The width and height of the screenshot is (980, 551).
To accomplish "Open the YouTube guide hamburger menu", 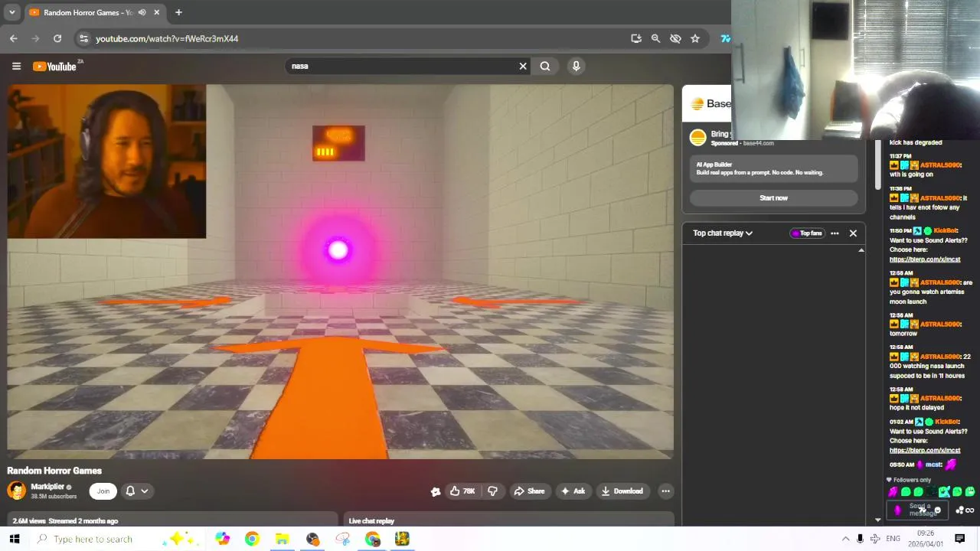I will [16, 66].
